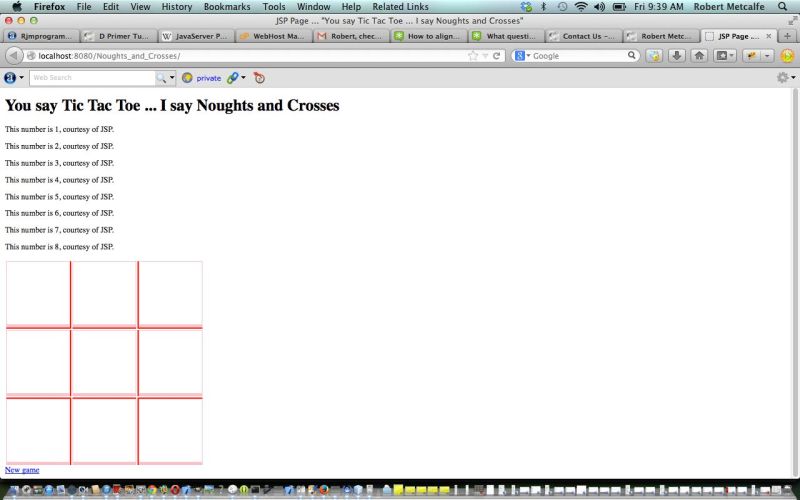Go to the Home page icon
This screenshot has width=800, height=500.
tap(699, 56)
